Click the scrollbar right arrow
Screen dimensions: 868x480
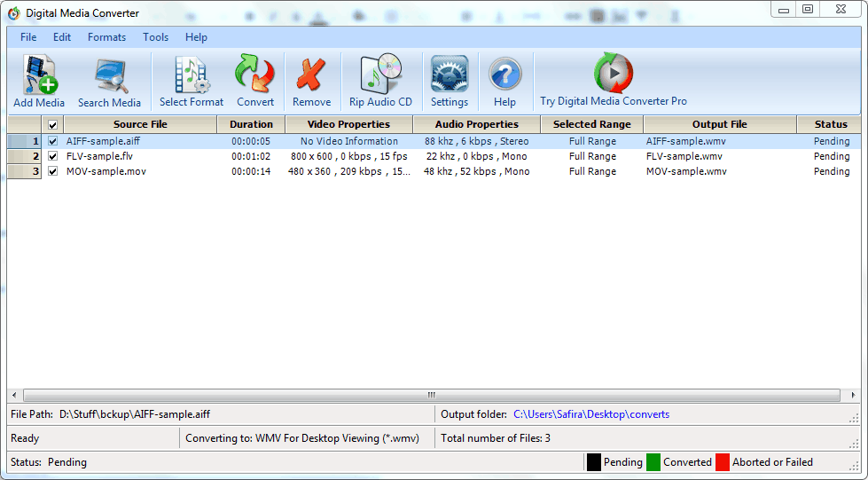(854, 395)
